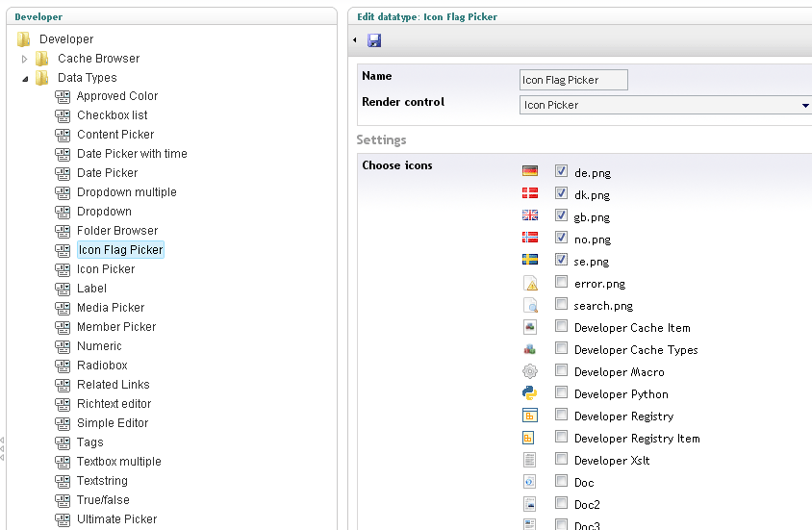Click the Developer Registry Item label

(x=637, y=439)
